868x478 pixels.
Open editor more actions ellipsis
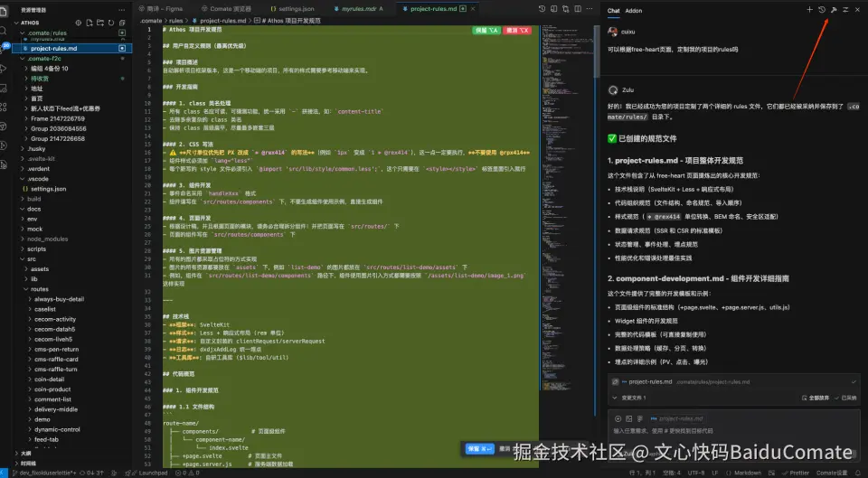click(590, 9)
